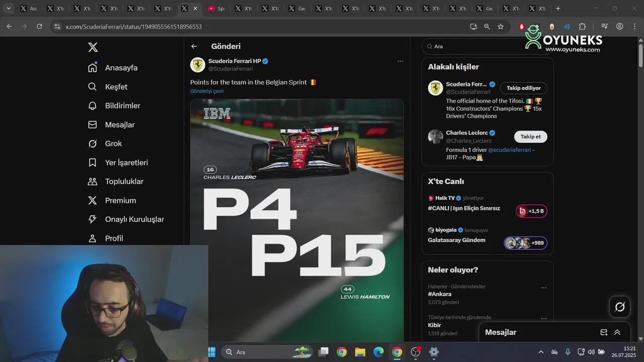Open Scuderia Ferrari avatar in Alakalı kişiler
The height and width of the screenshot is (362, 644).
[435, 88]
